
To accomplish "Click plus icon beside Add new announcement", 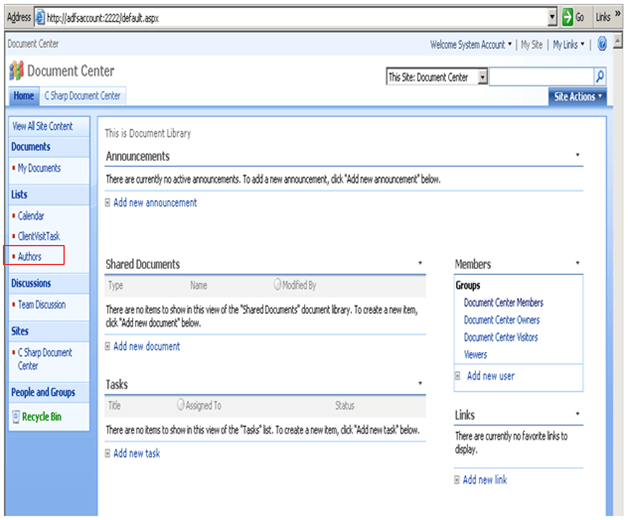I will click(108, 203).
